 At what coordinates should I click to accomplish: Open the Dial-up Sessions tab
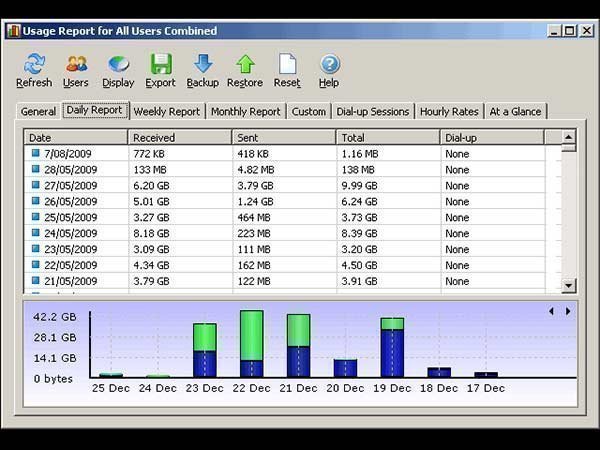(x=372, y=112)
